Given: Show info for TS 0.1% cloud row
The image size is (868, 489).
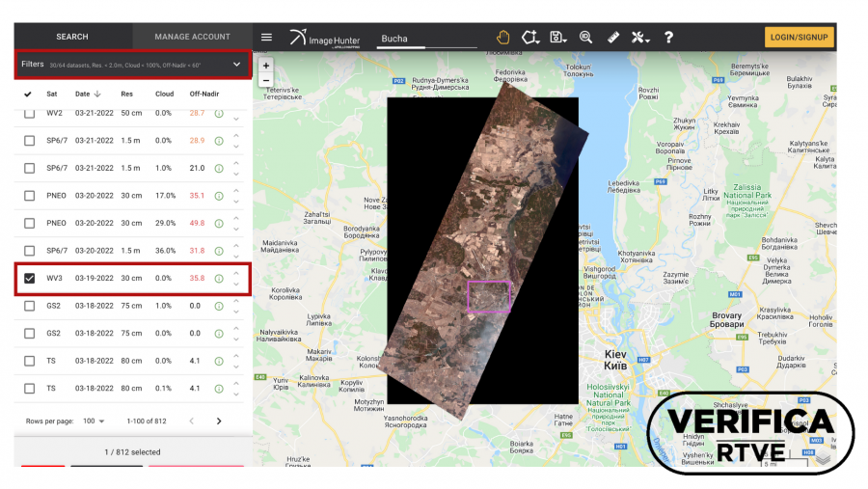Looking at the screenshot, I should [219, 389].
